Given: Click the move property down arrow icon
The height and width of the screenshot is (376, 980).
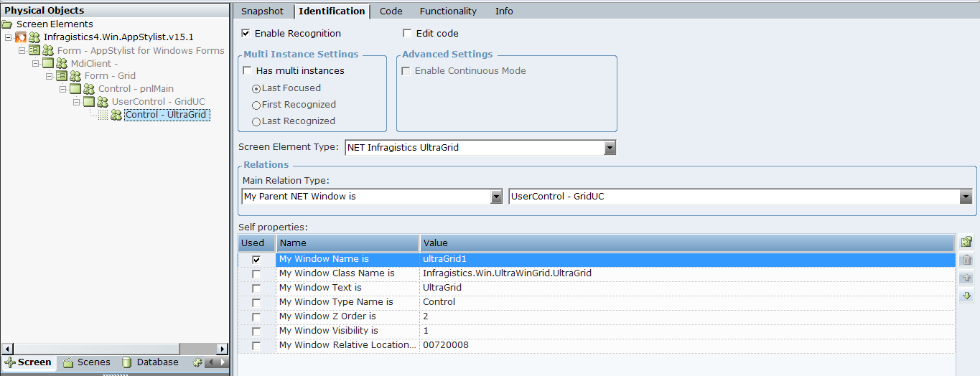Looking at the screenshot, I should [x=966, y=296].
